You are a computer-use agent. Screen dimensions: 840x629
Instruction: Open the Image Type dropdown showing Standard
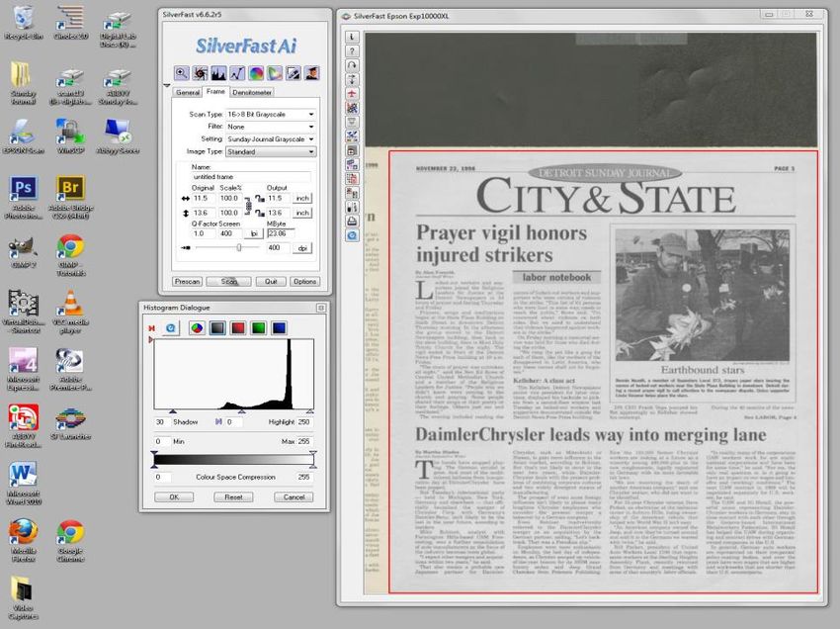pos(271,151)
